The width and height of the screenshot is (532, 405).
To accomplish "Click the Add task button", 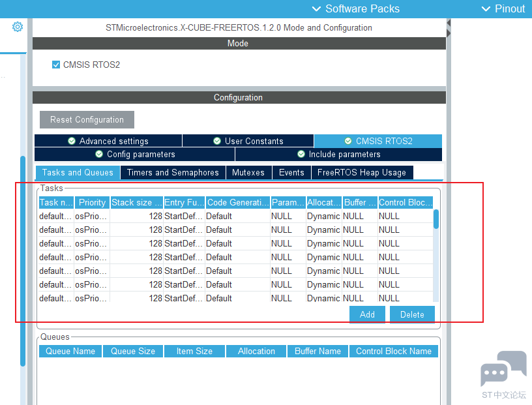I will (x=367, y=314).
